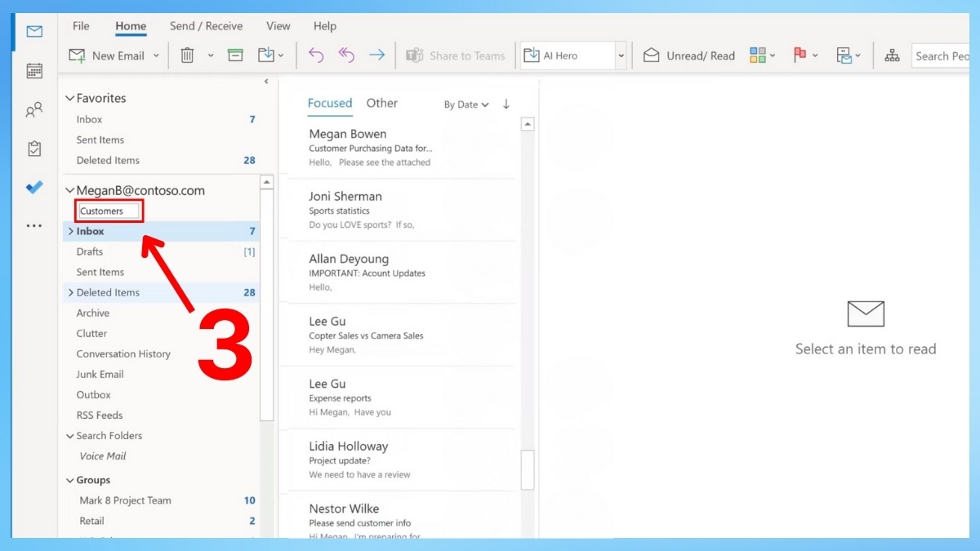Click the Forward arrow icon

[376, 56]
